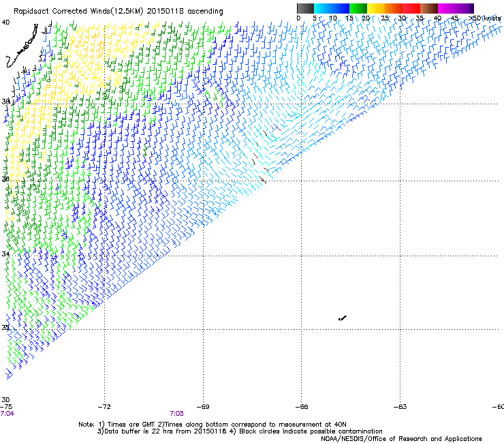Screen dimensions: 504x443
Task: Click the brown 35-40 knots legend swatch
Action: 429,8
